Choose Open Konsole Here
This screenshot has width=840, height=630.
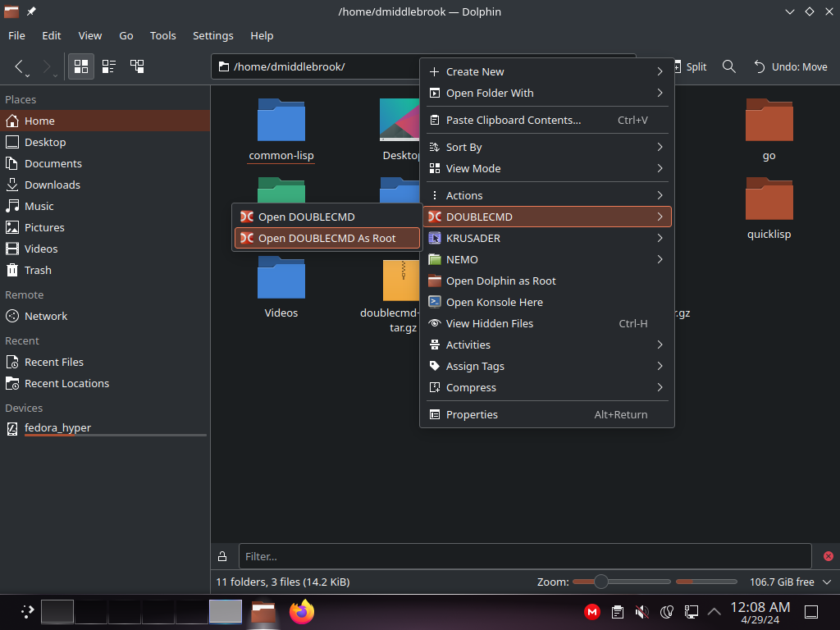[547, 302]
